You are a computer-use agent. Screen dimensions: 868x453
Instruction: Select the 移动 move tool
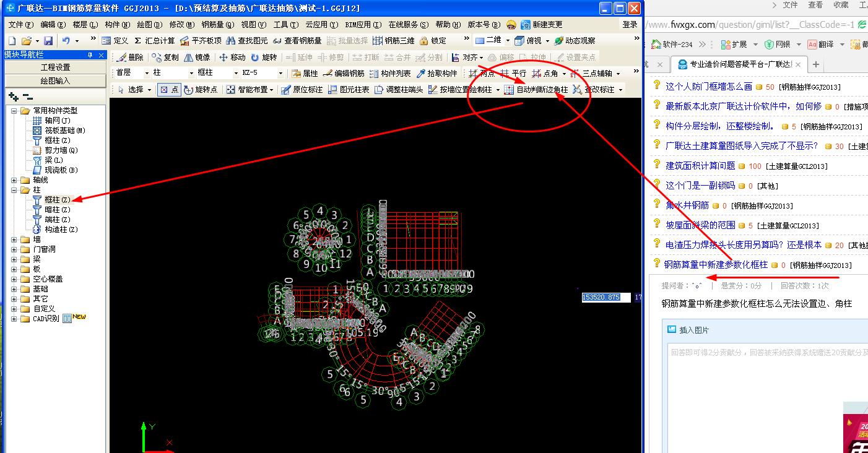(x=232, y=57)
